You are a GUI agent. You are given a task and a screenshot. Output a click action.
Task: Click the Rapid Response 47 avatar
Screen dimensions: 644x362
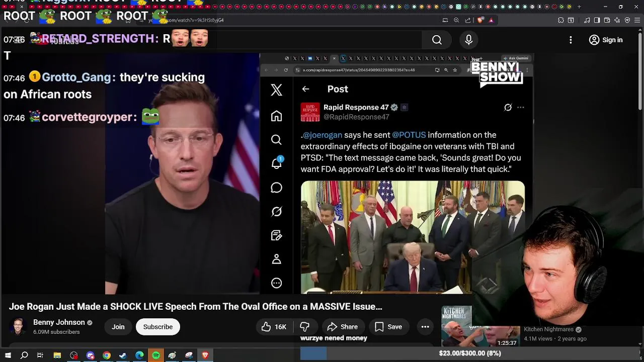[x=310, y=112]
